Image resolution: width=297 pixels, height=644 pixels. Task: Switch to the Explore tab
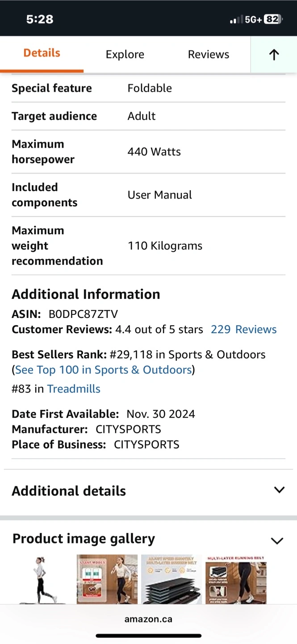tap(125, 55)
